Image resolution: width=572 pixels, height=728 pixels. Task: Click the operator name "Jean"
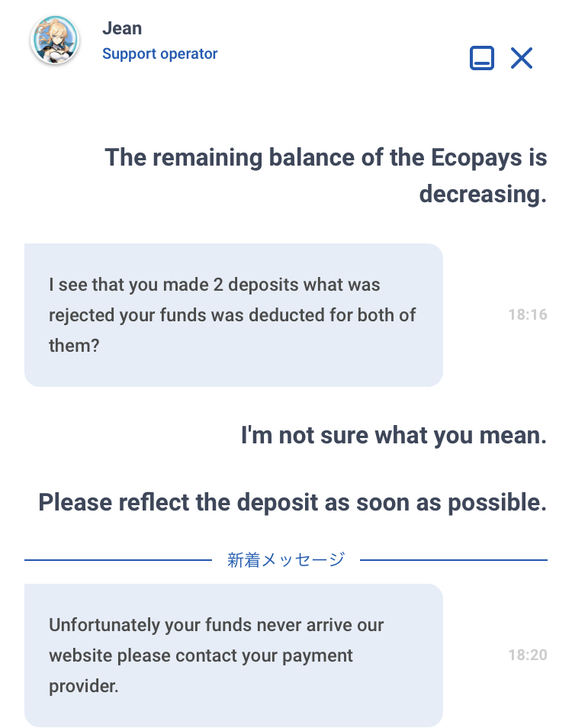[122, 28]
